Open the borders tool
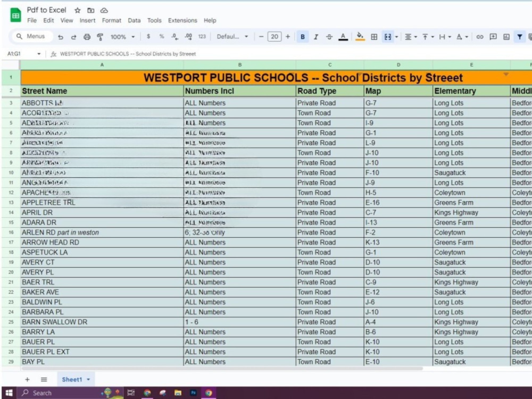 click(x=374, y=37)
